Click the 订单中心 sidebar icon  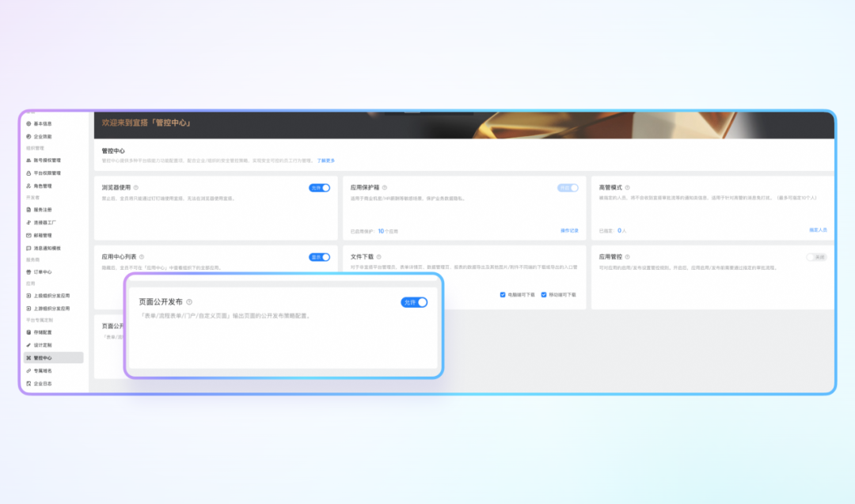pyautogui.click(x=28, y=272)
